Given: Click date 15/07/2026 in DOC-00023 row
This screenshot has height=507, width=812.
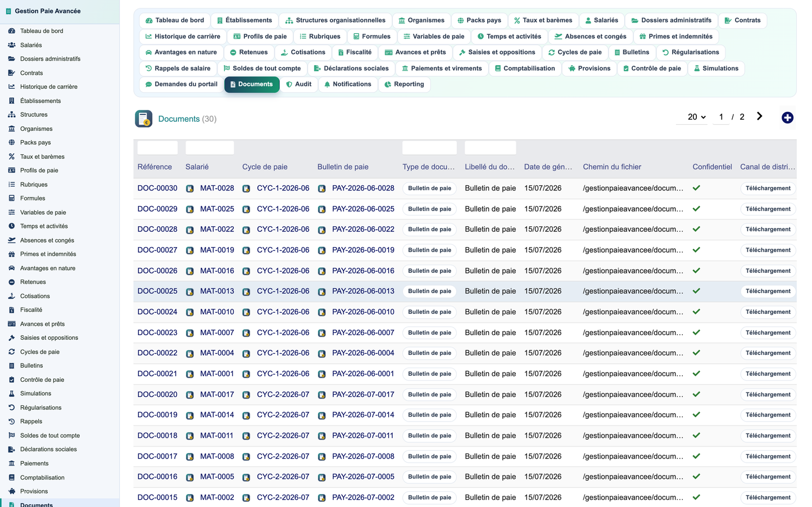Looking at the screenshot, I should [x=543, y=332].
